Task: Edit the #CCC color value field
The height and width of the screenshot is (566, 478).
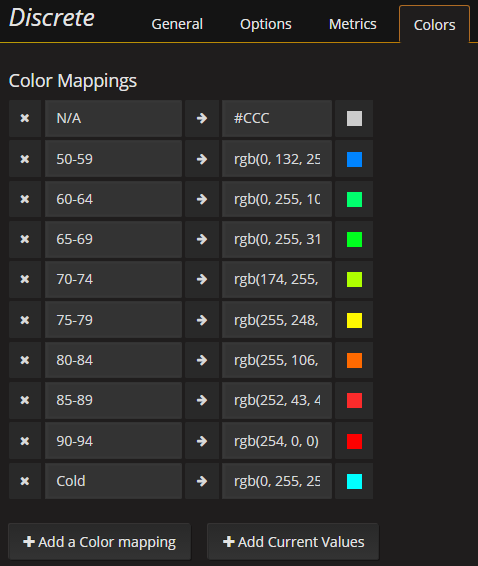Action: tap(277, 118)
